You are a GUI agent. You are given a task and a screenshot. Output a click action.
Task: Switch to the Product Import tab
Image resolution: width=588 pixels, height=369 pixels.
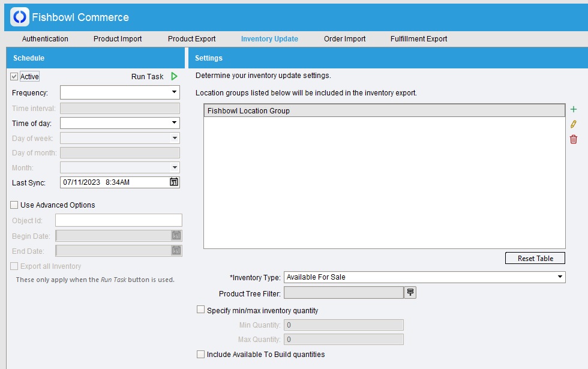(x=118, y=39)
